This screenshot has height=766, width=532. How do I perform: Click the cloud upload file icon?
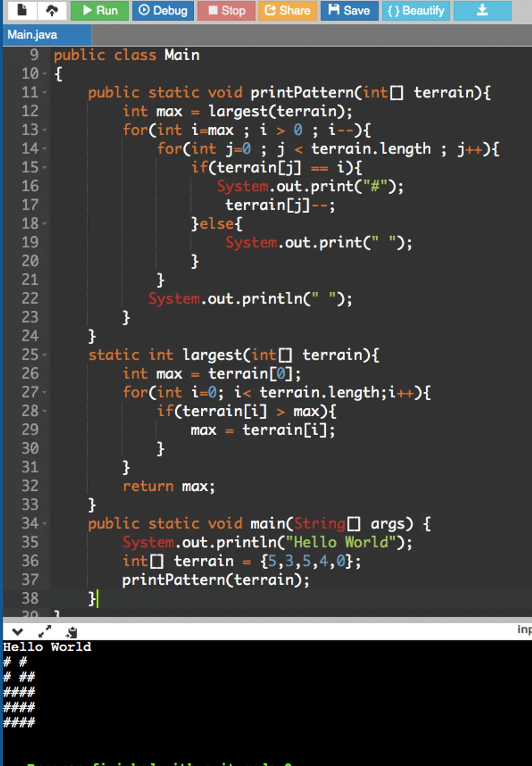(52, 10)
